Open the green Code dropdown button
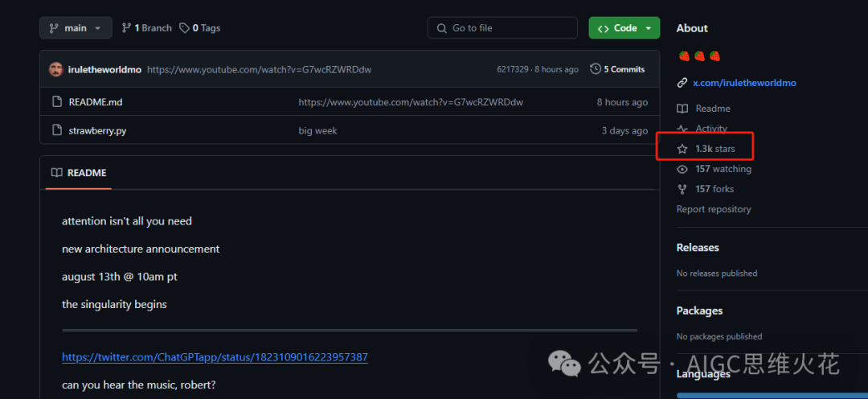868x399 pixels. tap(624, 27)
